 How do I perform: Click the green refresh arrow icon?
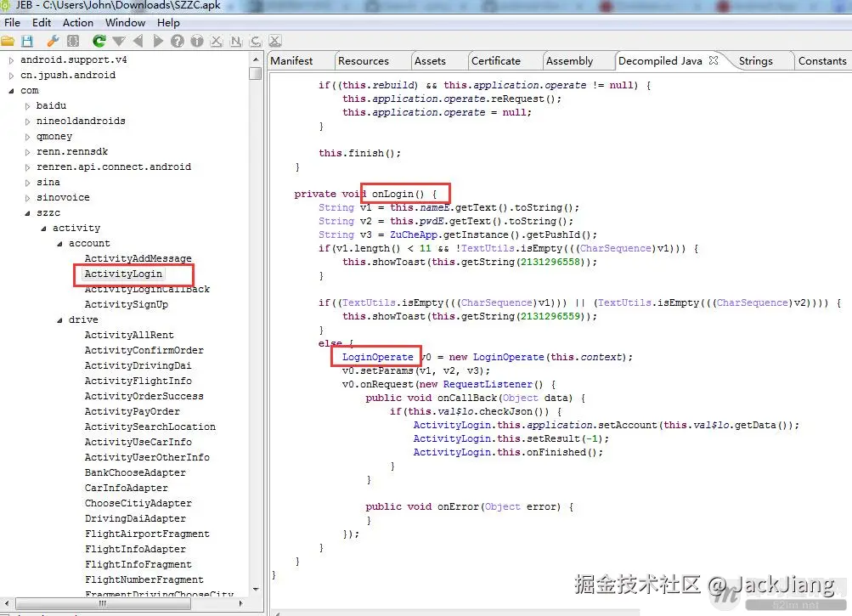tap(99, 42)
